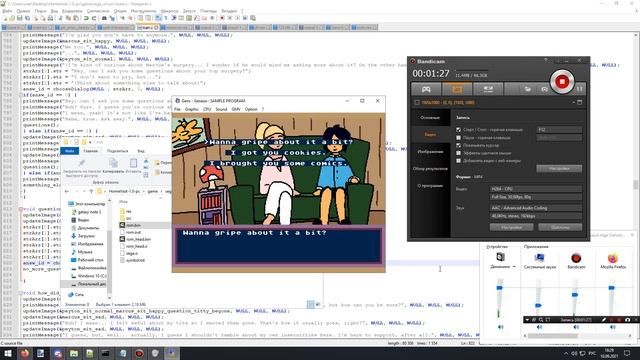
Task: Select Bandicam screen rectangle recording mode
Action: tap(457, 89)
